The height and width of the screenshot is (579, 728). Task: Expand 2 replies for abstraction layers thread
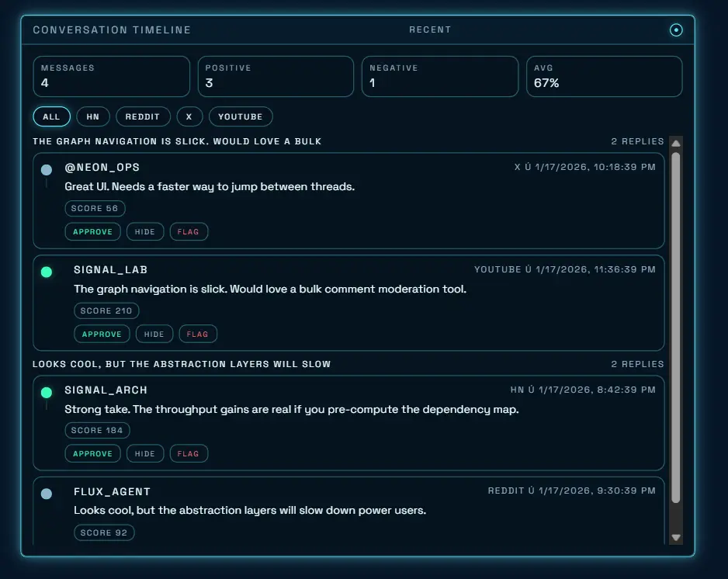pos(637,364)
